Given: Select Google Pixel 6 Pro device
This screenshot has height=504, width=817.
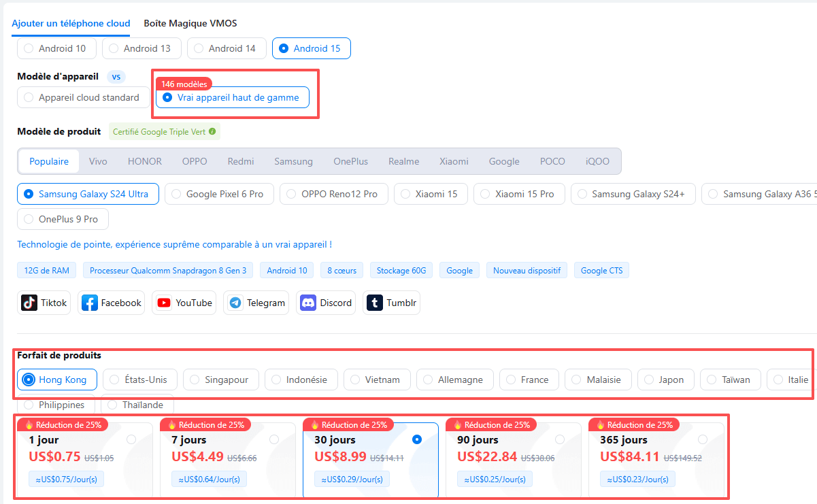Looking at the screenshot, I should point(218,194).
